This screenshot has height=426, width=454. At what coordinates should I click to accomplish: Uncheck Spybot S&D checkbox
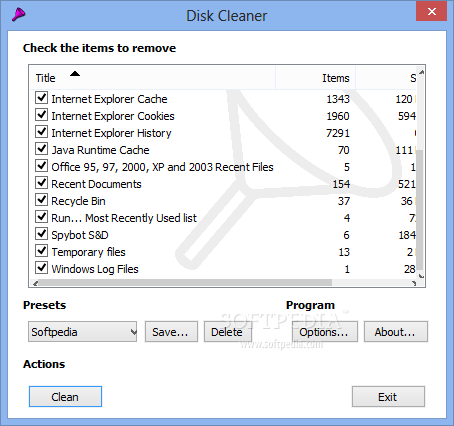click(x=41, y=234)
